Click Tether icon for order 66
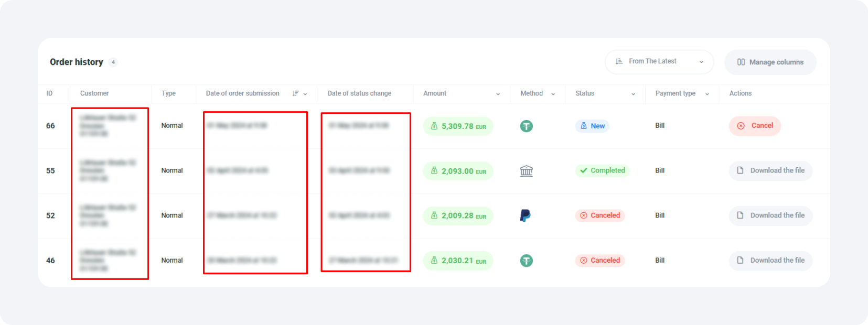868x325 pixels. click(x=526, y=126)
